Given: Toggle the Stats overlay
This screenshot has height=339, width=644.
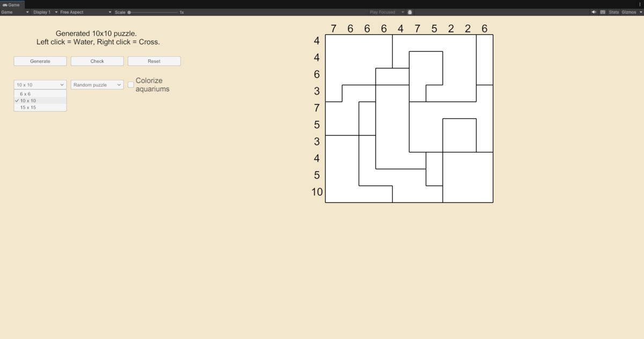Looking at the screenshot, I should tap(614, 12).
